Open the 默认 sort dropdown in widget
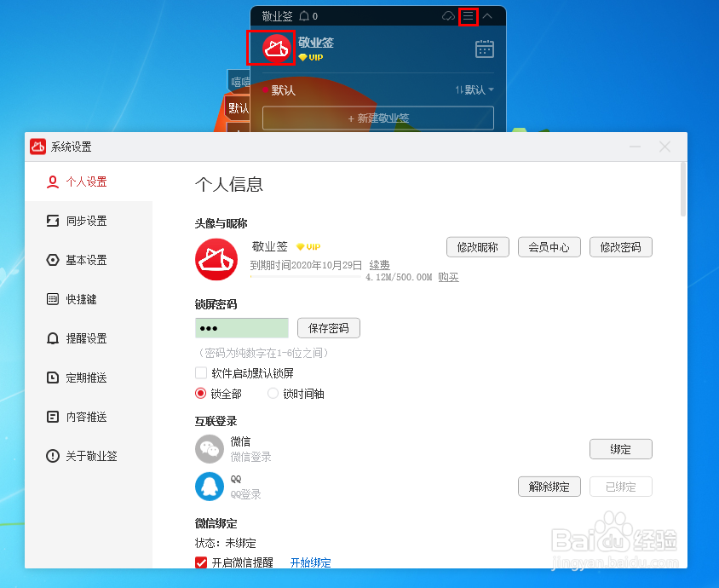719x588 pixels. [475, 89]
